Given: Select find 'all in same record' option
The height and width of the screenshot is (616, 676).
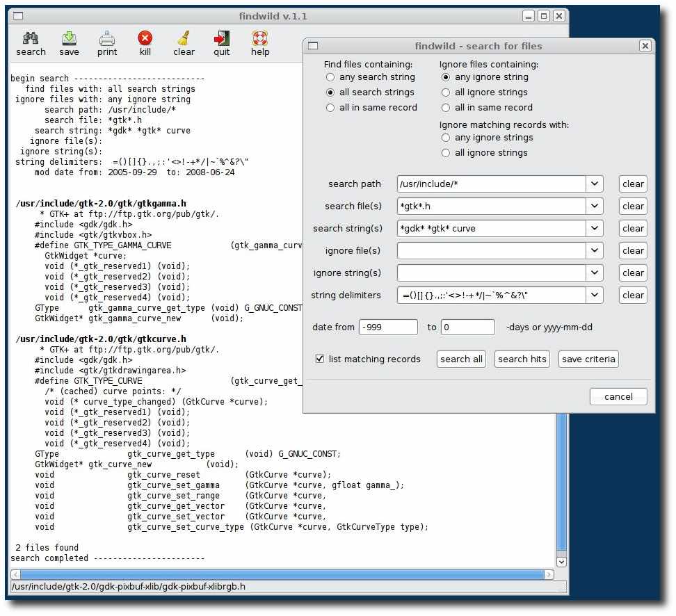Looking at the screenshot, I should pos(330,108).
